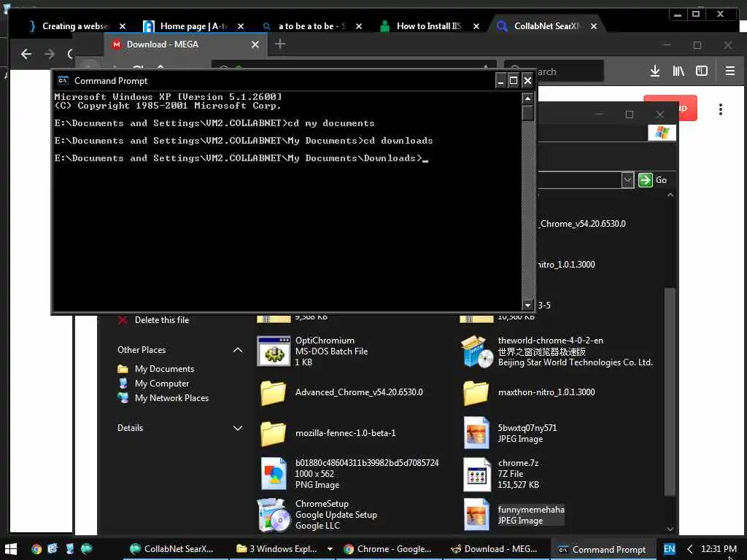Open the three-dot menu in Chrome page
This screenshot has height=560, width=747.
(720, 109)
